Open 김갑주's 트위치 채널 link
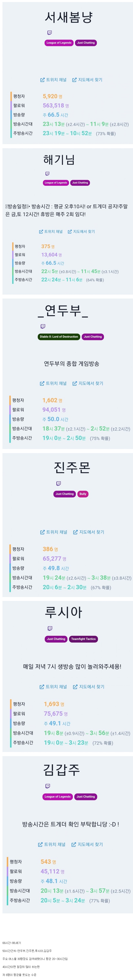The width and height of the screenshot is (133, 980). (x=52, y=844)
